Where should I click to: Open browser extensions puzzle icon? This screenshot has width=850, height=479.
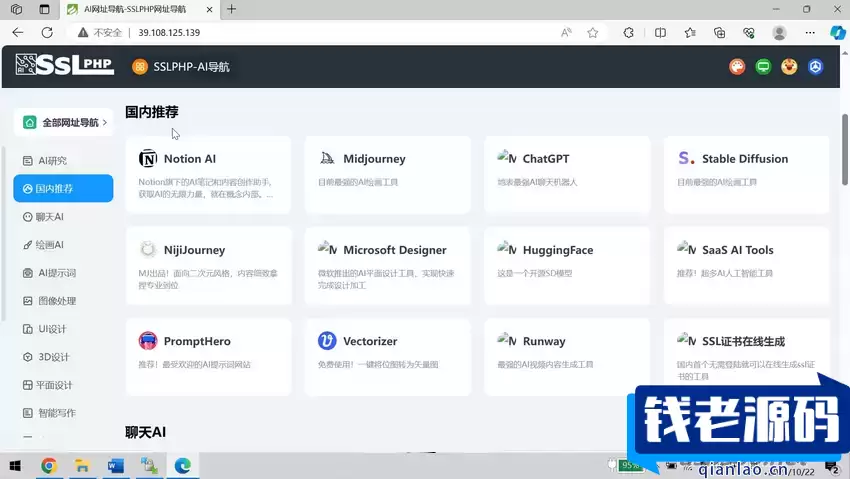[x=628, y=33]
